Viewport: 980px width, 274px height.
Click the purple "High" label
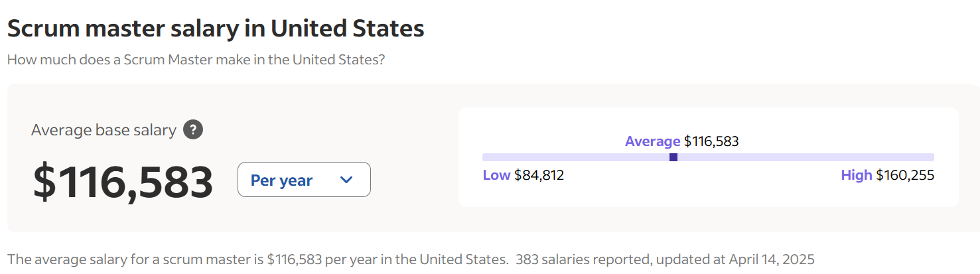[x=856, y=175]
